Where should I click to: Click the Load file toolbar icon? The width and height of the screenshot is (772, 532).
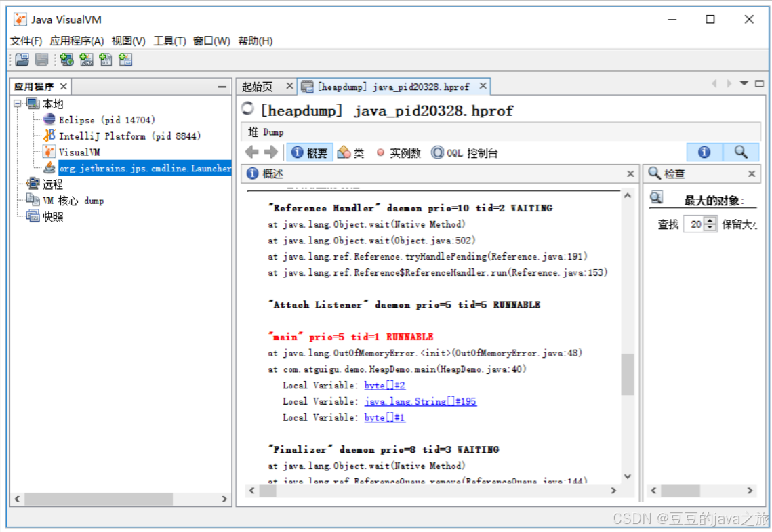pos(22,60)
